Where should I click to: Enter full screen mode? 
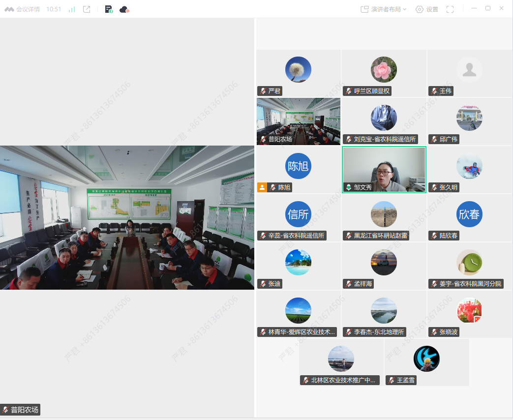coord(450,9)
